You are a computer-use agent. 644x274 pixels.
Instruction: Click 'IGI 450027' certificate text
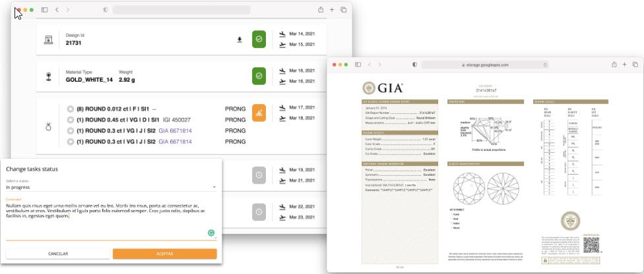[177, 120]
